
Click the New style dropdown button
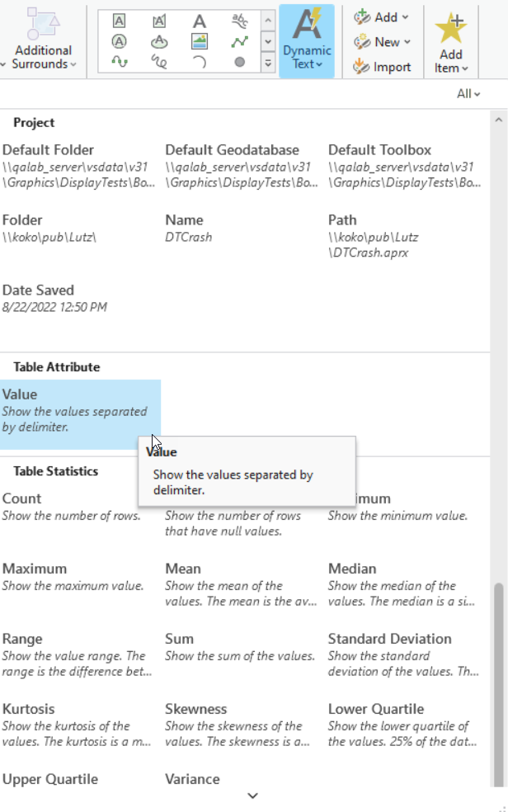click(385, 42)
